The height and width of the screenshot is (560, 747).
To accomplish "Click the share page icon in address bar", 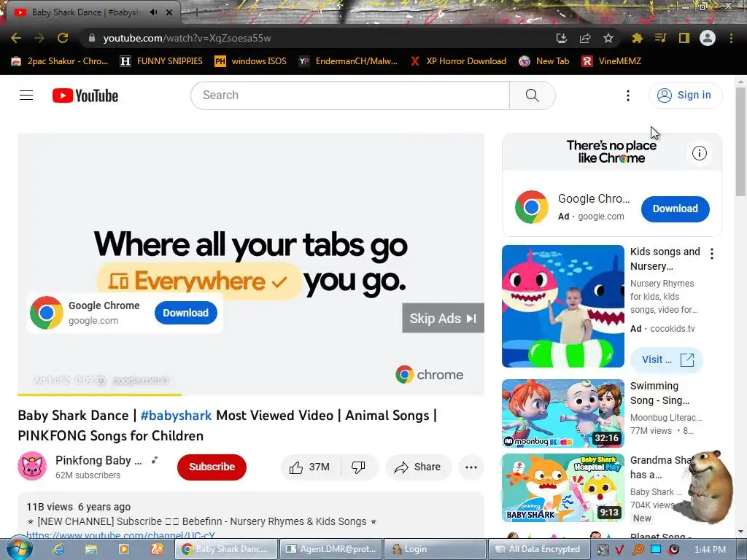I will (x=585, y=38).
